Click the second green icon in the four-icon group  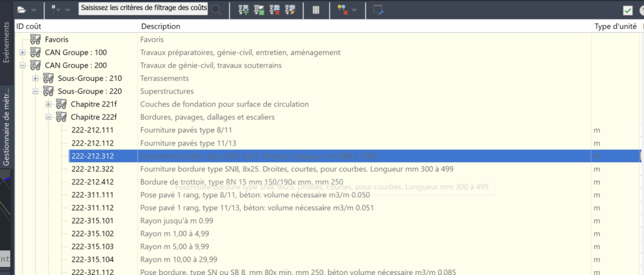259,9
